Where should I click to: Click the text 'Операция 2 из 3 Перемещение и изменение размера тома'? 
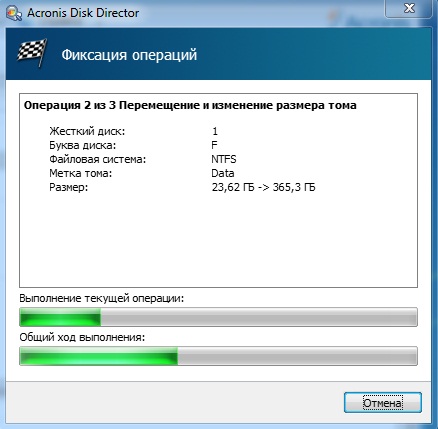(190, 105)
